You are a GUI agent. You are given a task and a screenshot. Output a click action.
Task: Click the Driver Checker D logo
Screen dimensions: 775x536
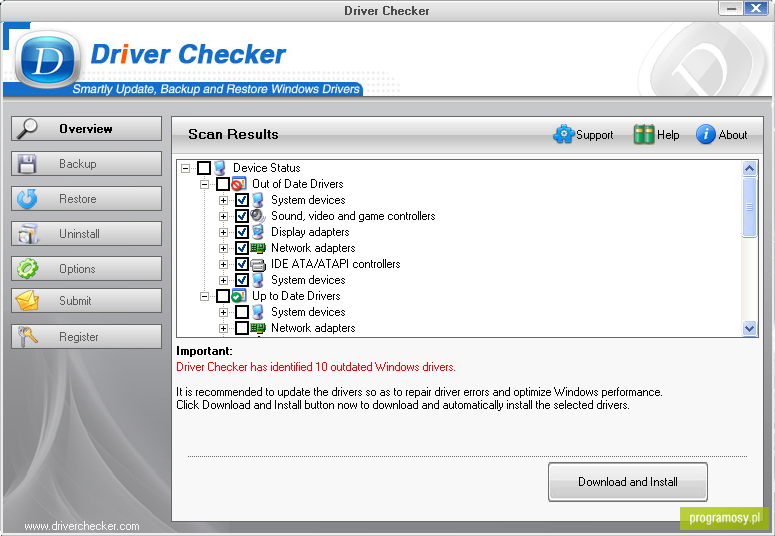point(47,60)
